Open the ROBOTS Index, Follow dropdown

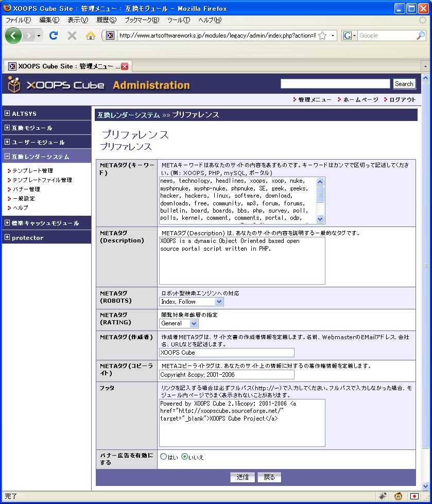tap(191, 302)
